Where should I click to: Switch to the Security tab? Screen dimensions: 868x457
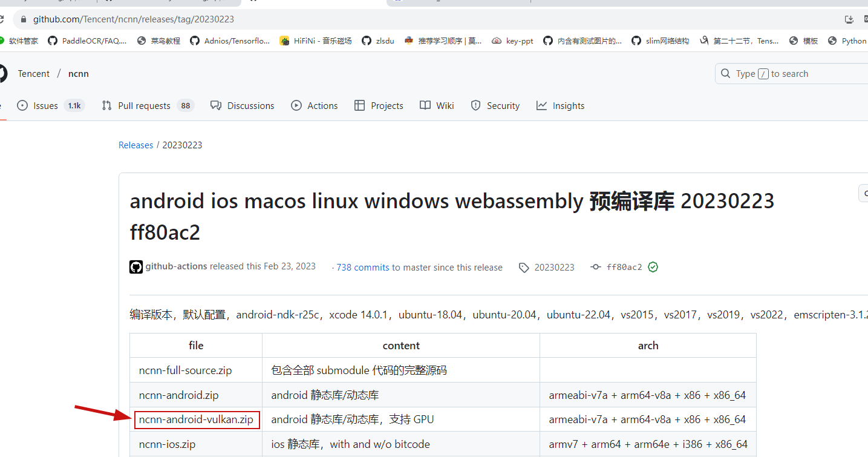pos(495,105)
